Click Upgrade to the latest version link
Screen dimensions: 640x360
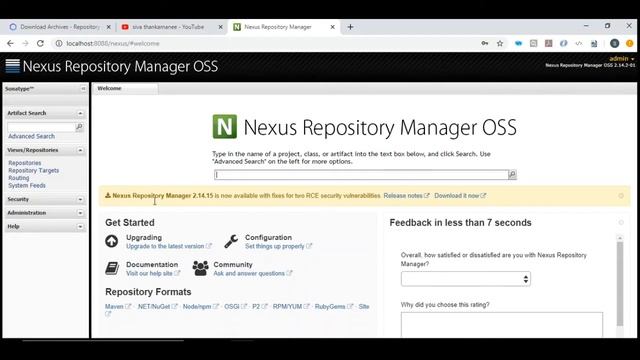169,246
